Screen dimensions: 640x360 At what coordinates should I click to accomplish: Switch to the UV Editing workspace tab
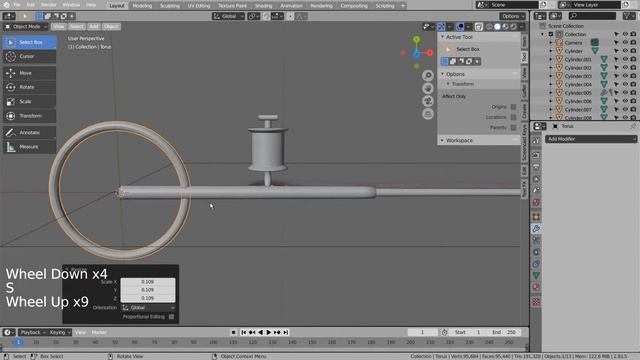(x=198, y=6)
